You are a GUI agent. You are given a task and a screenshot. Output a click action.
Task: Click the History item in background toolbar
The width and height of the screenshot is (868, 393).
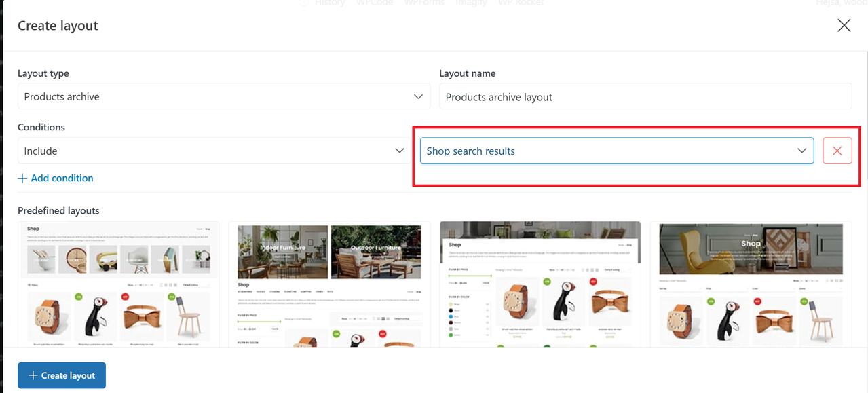pos(323,3)
